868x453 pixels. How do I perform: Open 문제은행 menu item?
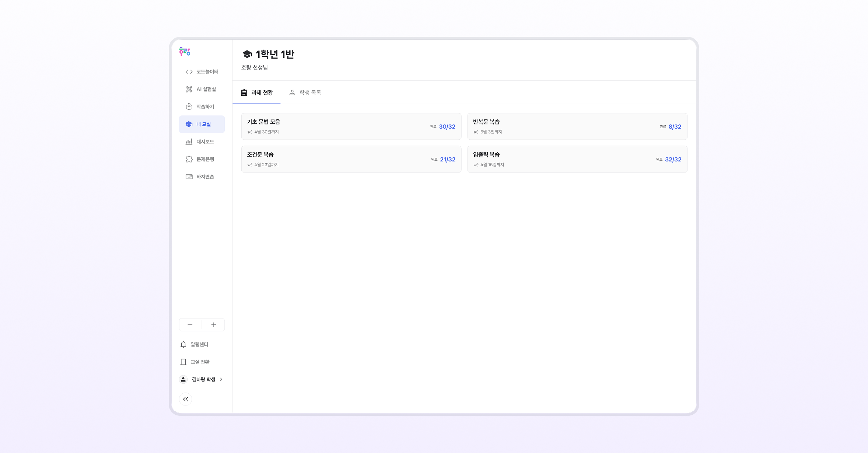[202, 159]
